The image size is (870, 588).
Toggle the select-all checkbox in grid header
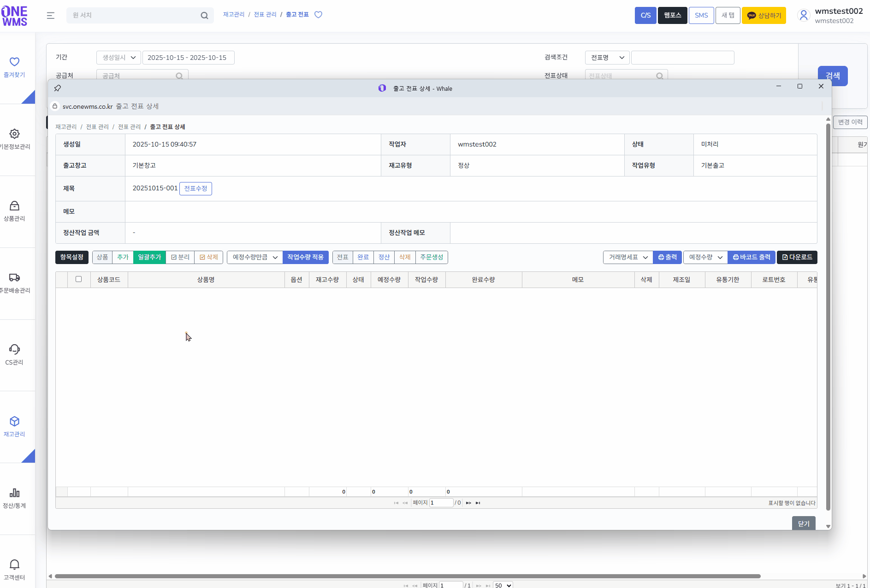(79, 279)
